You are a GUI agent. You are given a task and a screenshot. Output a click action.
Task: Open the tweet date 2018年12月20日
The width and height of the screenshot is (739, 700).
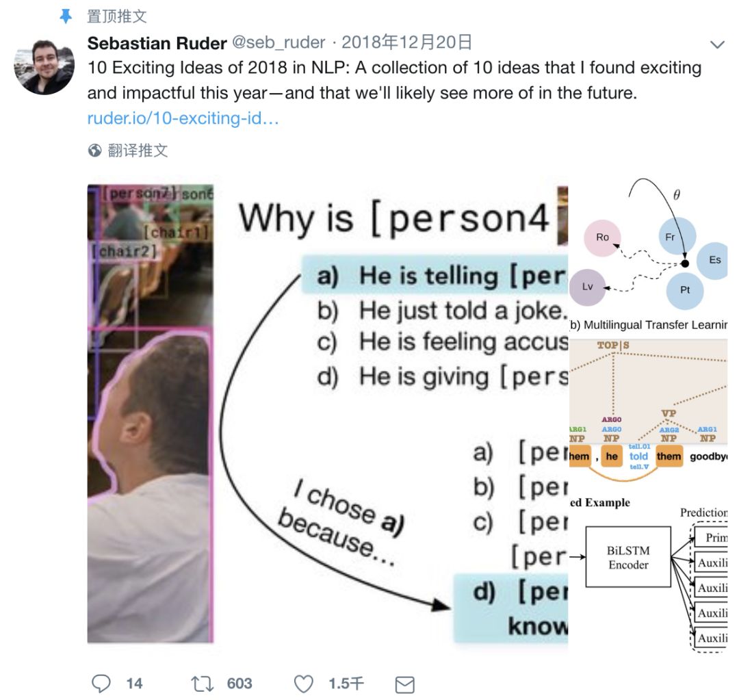pyautogui.click(x=406, y=42)
